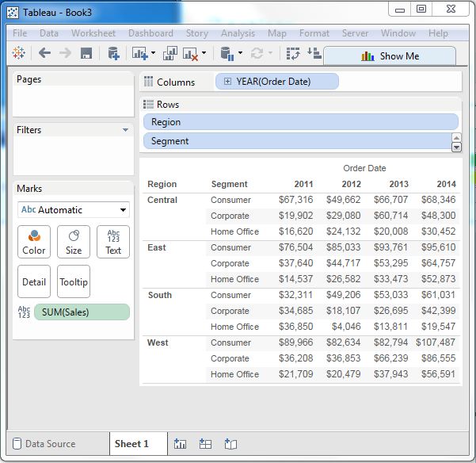Click the Show Me button

click(390, 56)
